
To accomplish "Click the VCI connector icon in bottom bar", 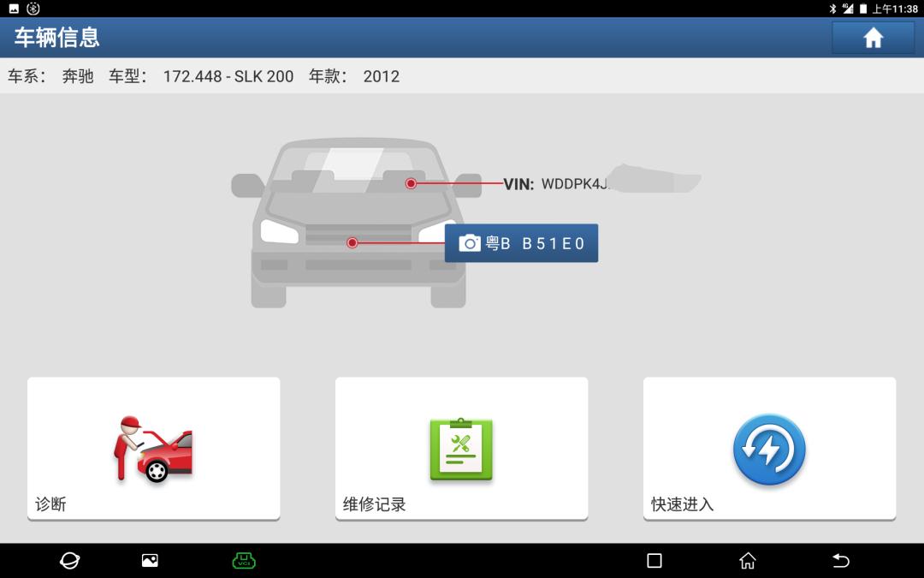I will (x=244, y=559).
